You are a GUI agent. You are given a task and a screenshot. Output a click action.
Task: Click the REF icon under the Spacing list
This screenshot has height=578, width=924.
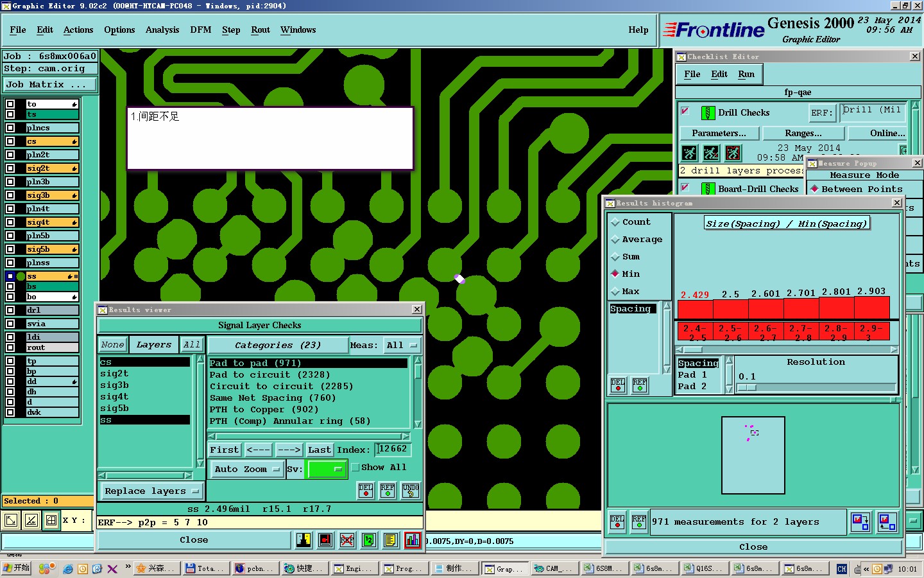(x=640, y=385)
